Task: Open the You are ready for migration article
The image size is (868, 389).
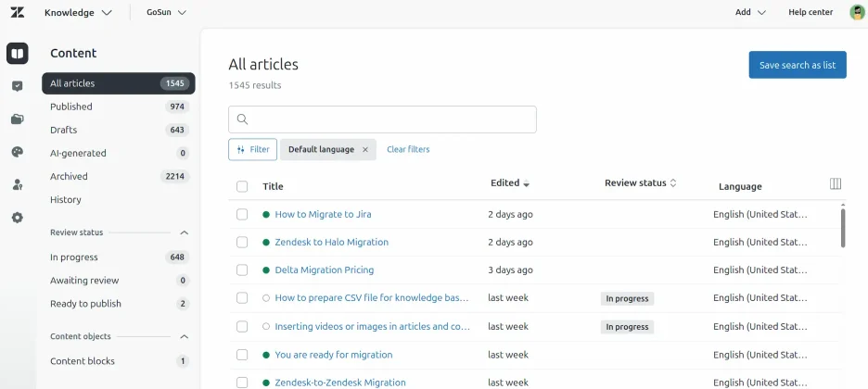Action: pyautogui.click(x=334, y=355)
